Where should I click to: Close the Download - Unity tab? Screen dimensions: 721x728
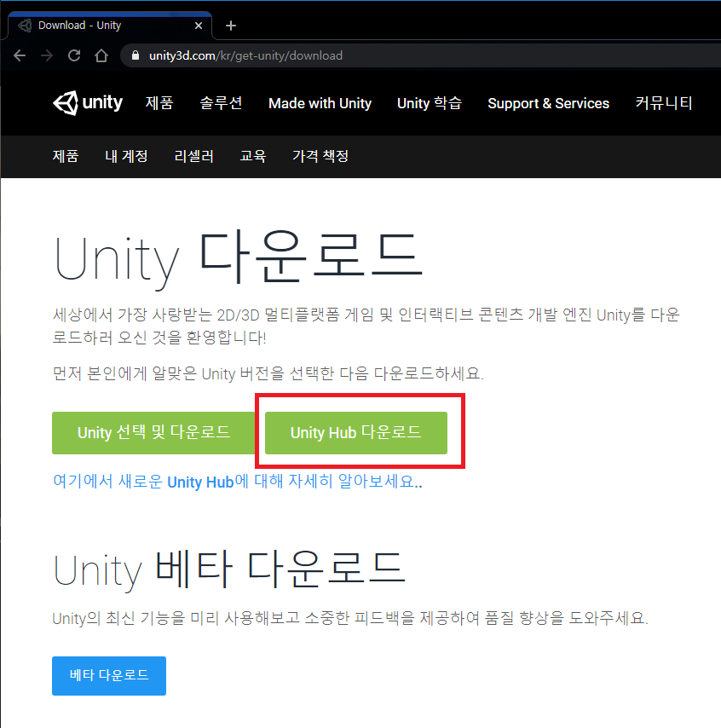point(199,26)
